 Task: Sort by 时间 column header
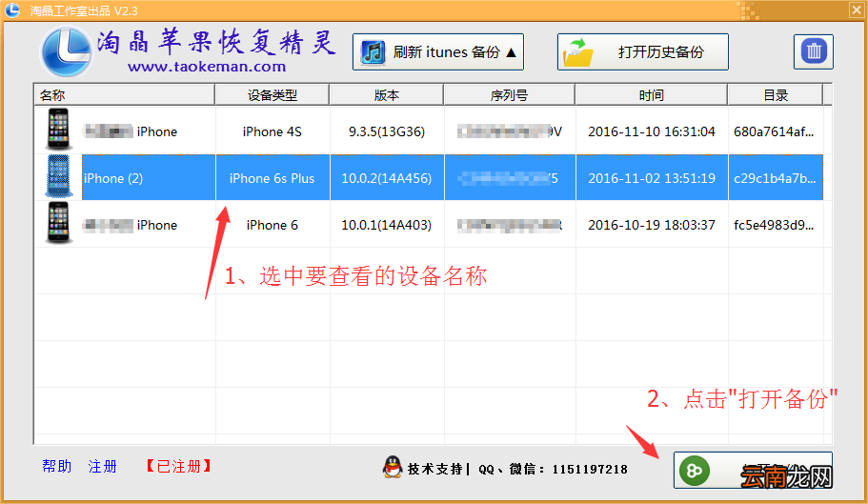(x=651, y=95)
